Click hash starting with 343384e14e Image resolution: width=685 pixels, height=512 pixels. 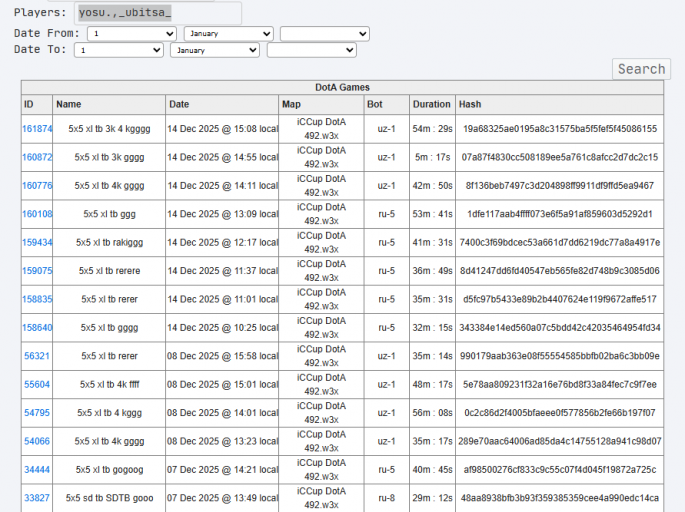[x=560, y=328]
